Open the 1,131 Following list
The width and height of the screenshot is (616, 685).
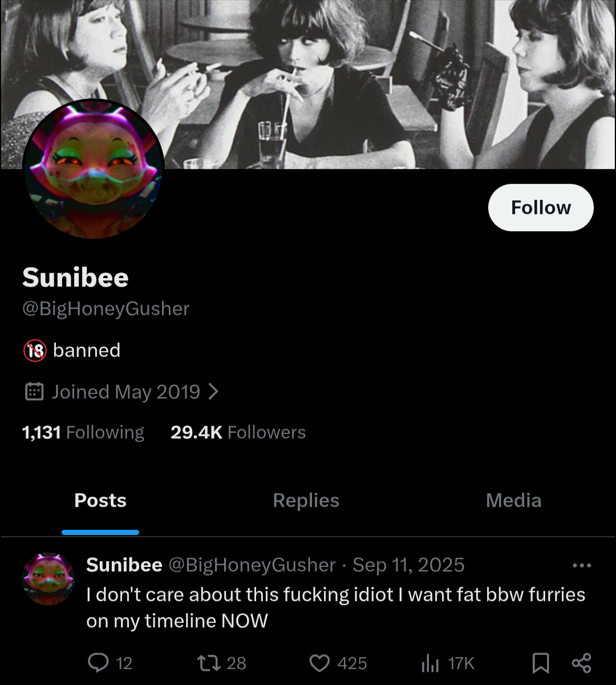coord(83,432)
